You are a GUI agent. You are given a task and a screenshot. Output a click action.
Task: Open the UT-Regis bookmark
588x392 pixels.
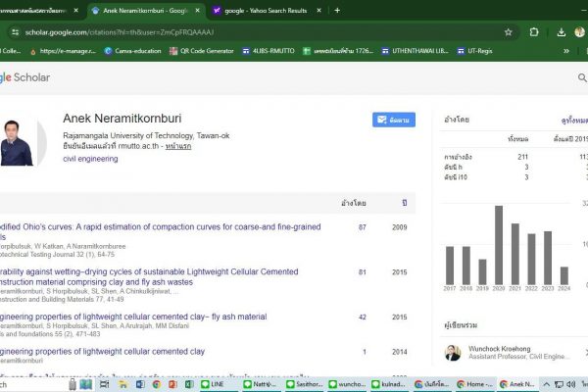(x=474, y=51)
